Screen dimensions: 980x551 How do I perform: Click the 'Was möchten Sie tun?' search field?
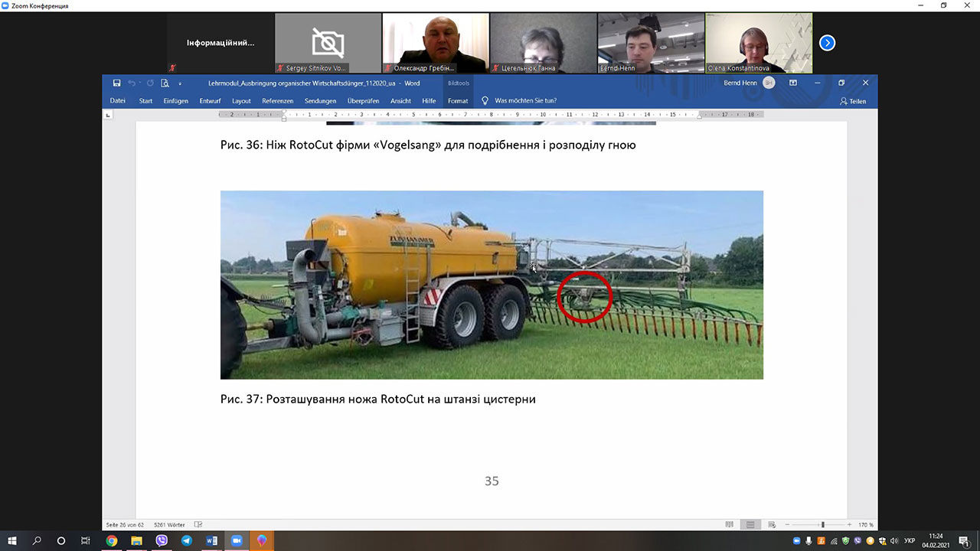pos(525,100)
